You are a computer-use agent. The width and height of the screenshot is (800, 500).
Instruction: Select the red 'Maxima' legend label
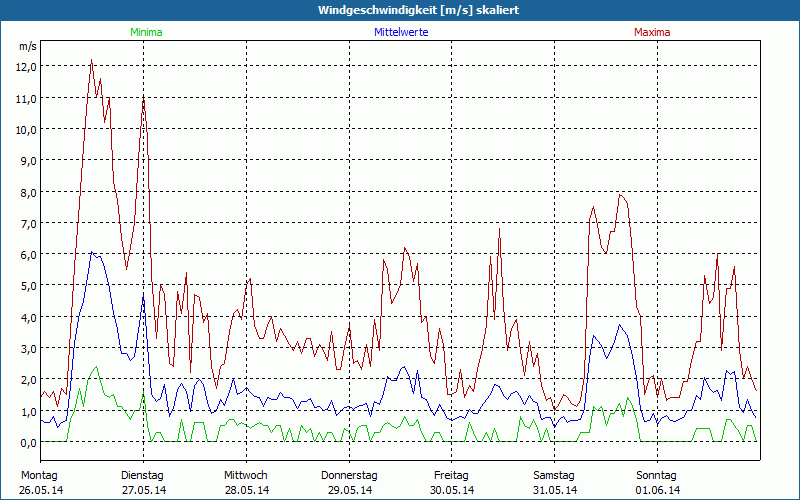click(x=652, y=32)
